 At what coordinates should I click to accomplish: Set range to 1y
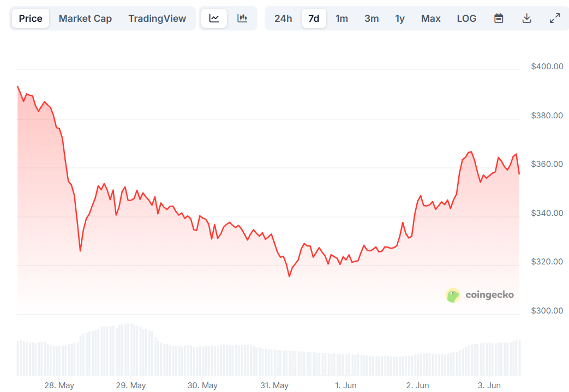click(399, 18)
